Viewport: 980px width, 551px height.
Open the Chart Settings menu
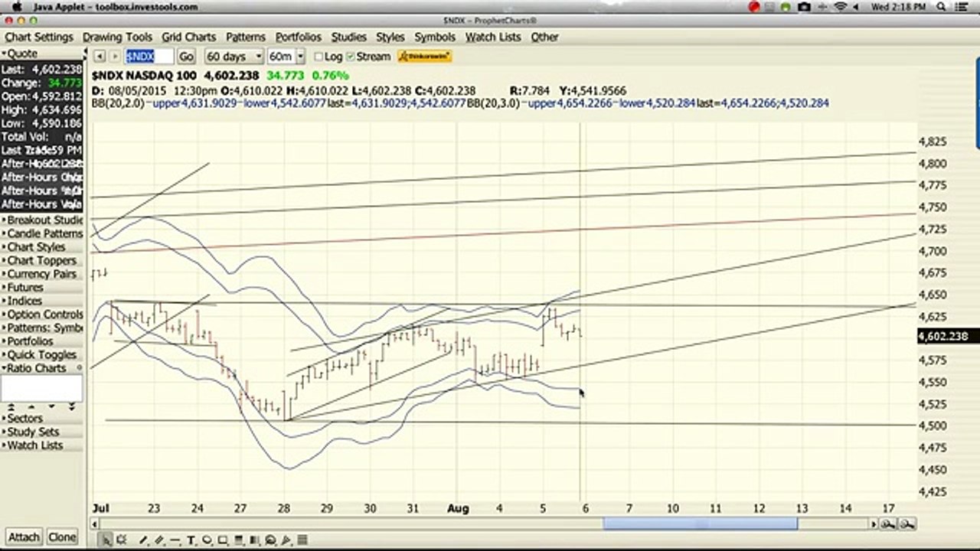coord(39,37)
